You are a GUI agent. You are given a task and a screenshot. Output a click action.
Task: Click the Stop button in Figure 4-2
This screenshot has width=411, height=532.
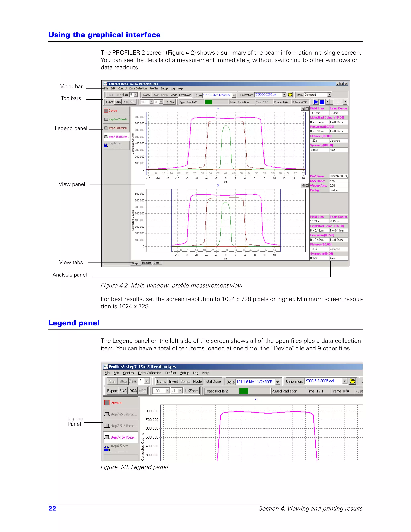pos(118,95)
